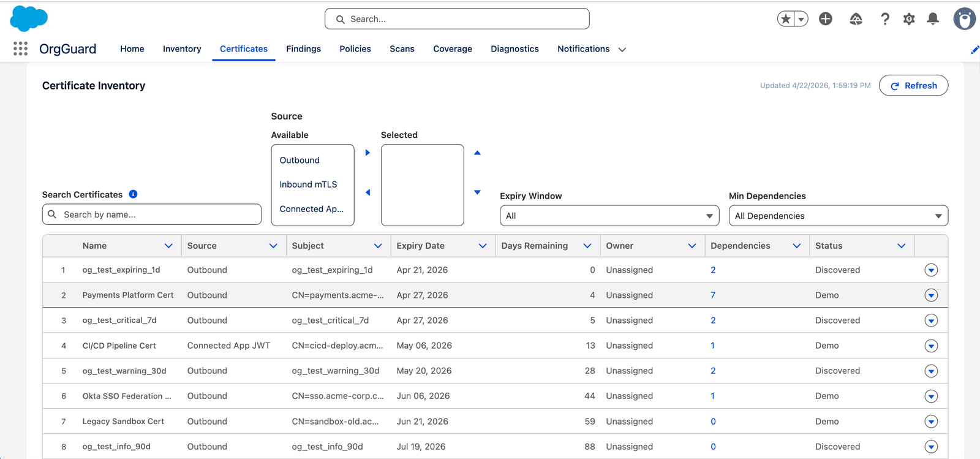Image resolution: width=980 pixels, height=459 pixels.
Task: Click the Updated 4/22/2026 timestamp text
Action: (815, 86)
